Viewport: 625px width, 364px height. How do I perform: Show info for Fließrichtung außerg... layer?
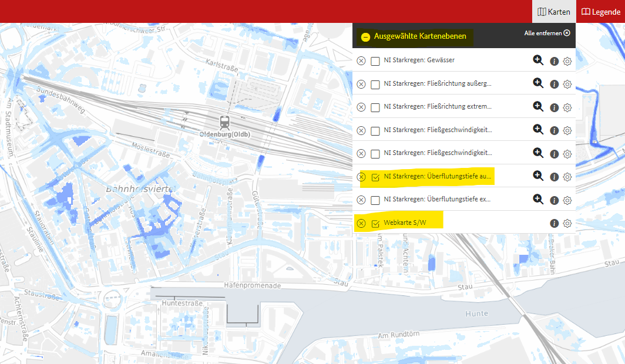(553, 84)
